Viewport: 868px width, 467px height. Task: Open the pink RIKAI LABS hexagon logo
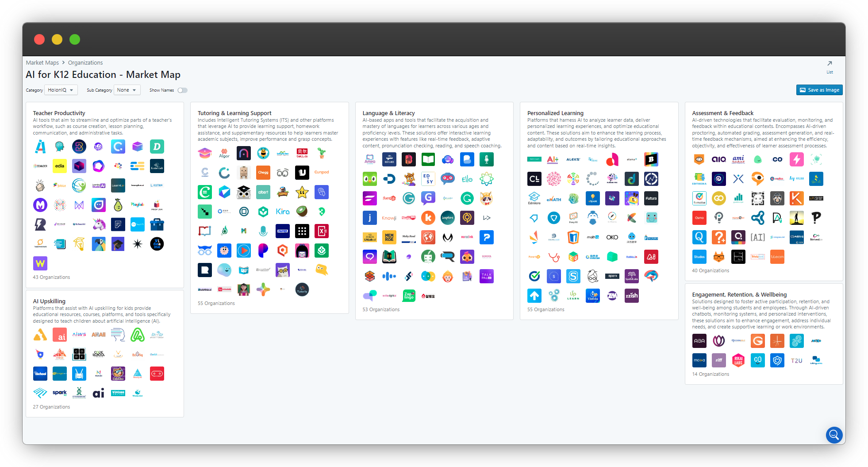point(738,360)
